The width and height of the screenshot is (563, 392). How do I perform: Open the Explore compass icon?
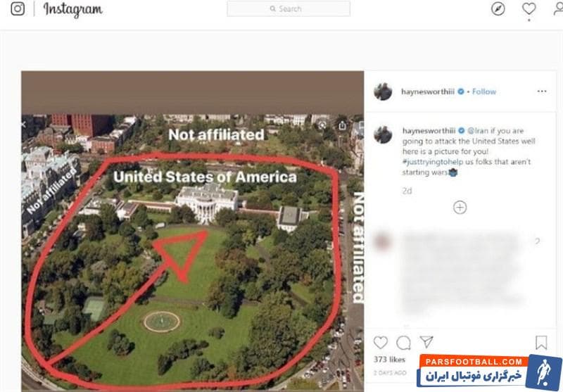coord(498,9)
